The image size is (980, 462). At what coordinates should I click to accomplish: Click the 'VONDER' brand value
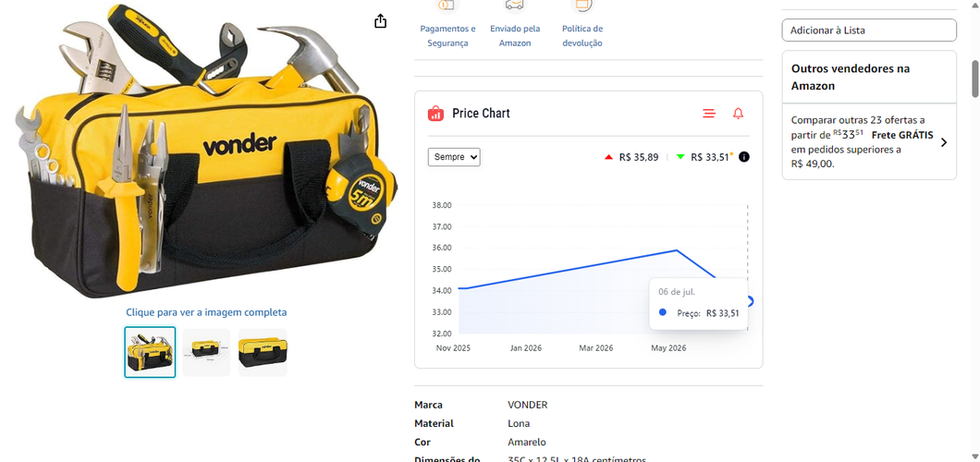[528, 406]
